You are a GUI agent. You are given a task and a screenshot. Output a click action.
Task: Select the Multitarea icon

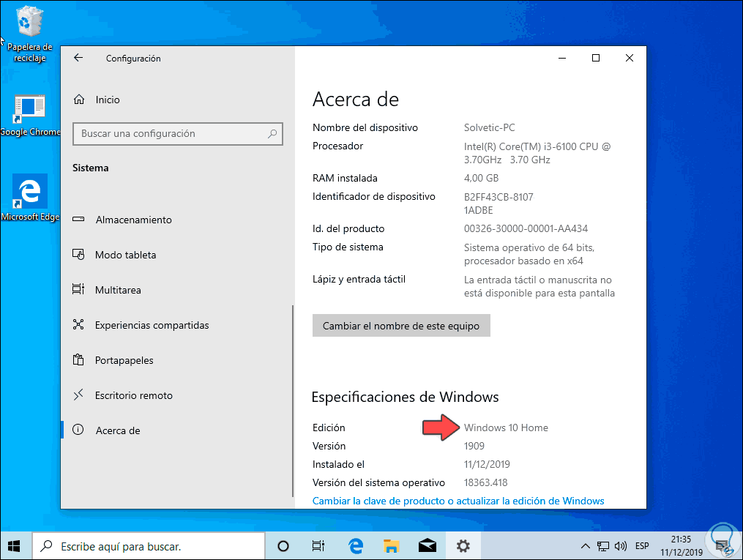(x=78, y=289)
